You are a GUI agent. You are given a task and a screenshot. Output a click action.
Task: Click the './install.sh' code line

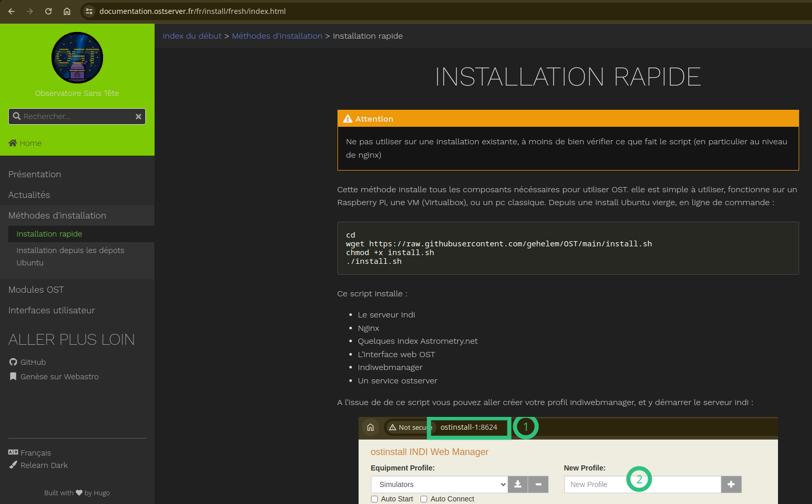pos(374,261)
